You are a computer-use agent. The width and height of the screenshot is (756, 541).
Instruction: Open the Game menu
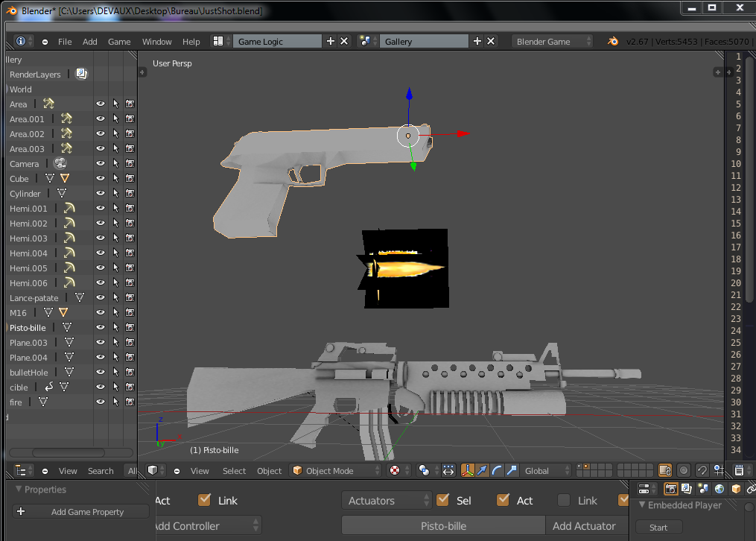(x=119, y=42)
